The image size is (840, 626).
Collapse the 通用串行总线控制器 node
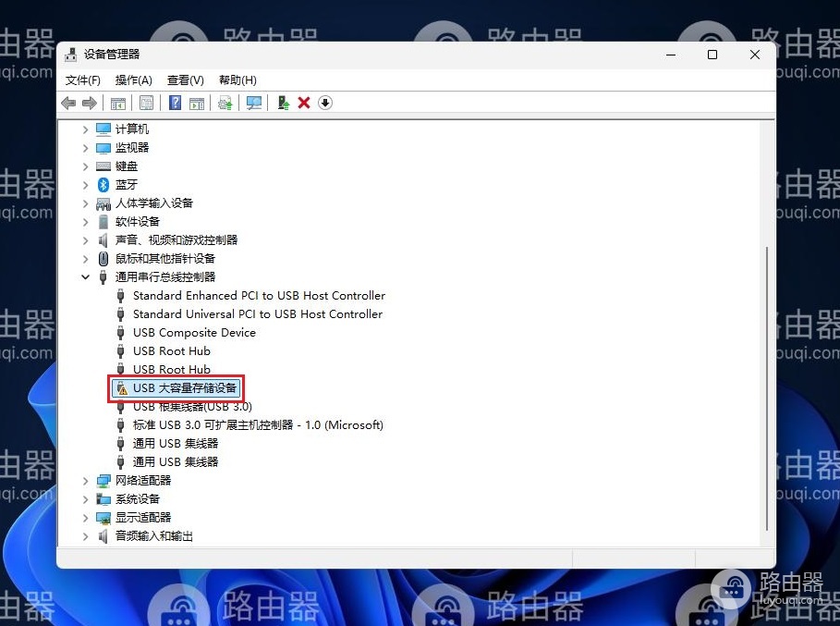click(x=85, y=277)
